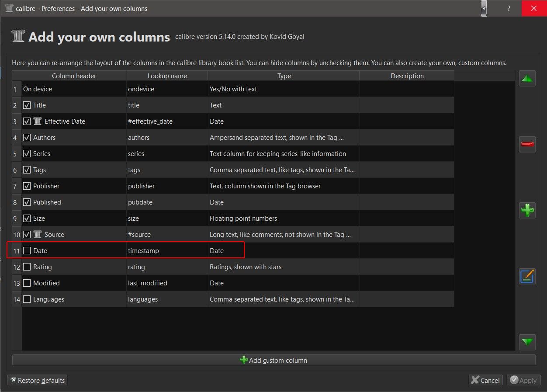Select row number 13 header

pyautogui.click(x=17, y=283)
